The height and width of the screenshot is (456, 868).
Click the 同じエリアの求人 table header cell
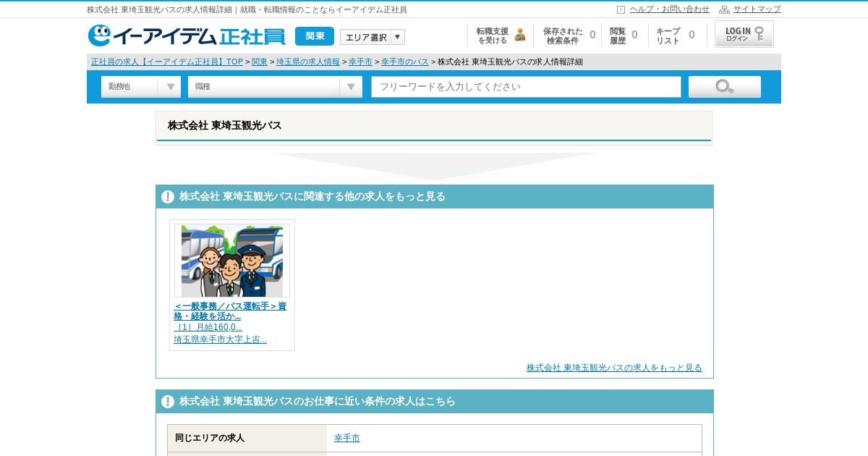coord(247,438)
